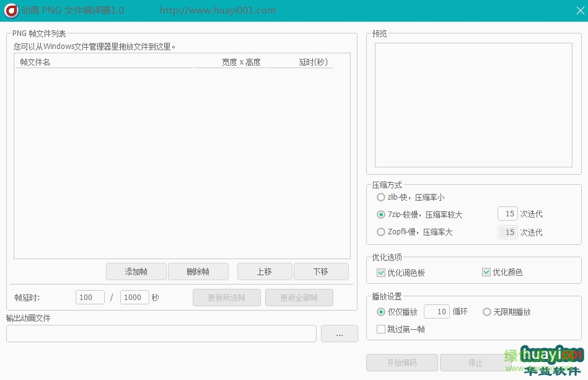The width and height of the screenshot is (588, 380).
Task: Click the loop count field showing 10
Action: (436, 312)
